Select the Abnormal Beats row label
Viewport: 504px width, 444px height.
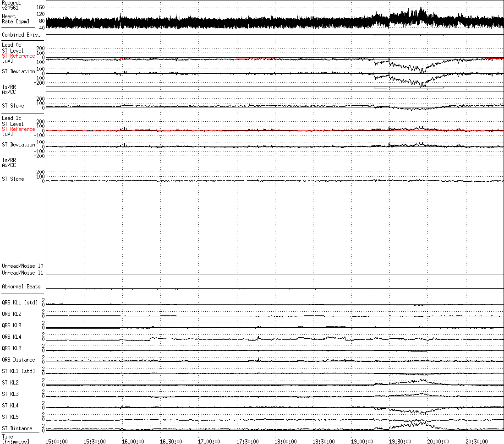point(21,287)
